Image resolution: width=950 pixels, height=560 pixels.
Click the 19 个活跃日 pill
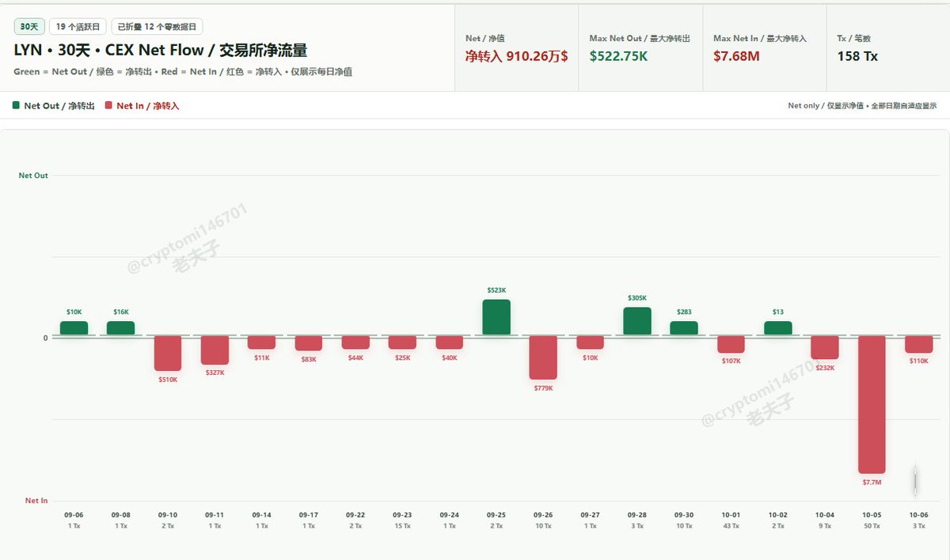tap(78, 27)
